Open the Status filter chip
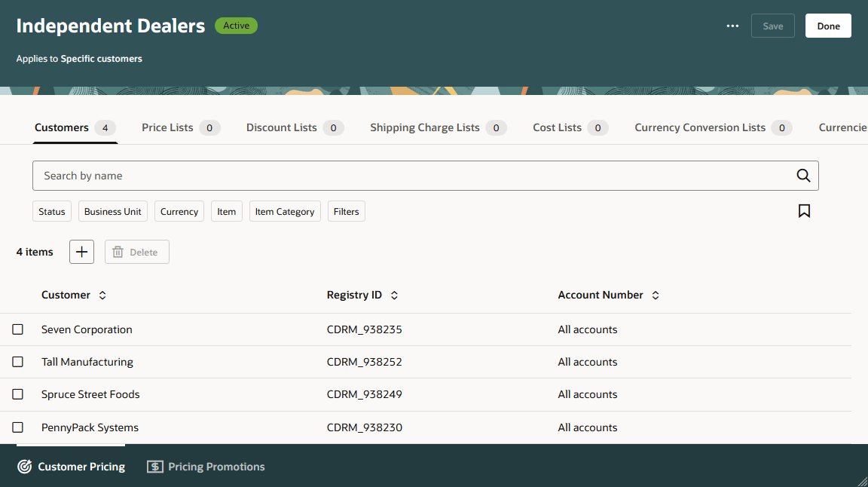This screenshot has width=868, height=487. [x=52, y=212]
